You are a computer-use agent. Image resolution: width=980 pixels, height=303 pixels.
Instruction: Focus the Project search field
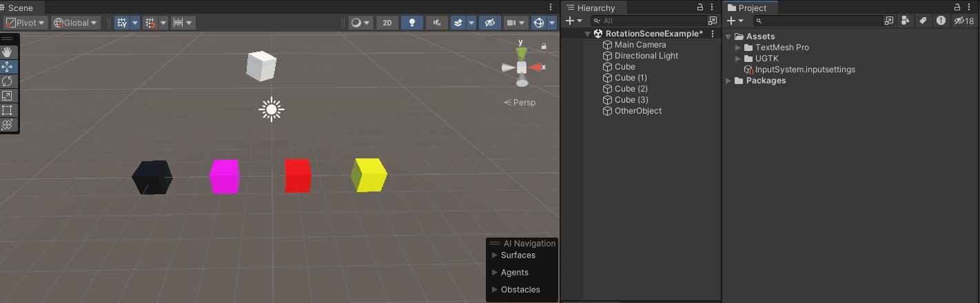click(x=818, y=21)
